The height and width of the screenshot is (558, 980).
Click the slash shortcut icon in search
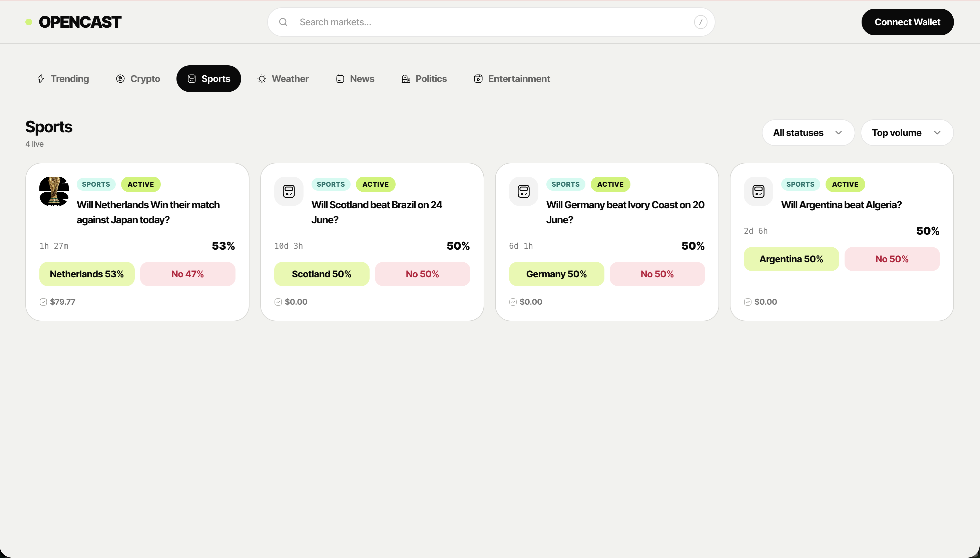pyautogui.click(x=700, y=22)
